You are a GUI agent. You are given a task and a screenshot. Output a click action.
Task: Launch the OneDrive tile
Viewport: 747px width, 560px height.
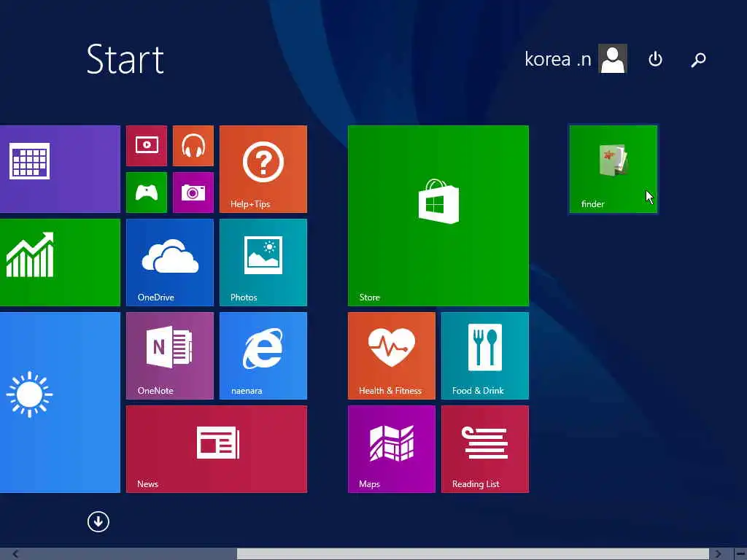170,262
